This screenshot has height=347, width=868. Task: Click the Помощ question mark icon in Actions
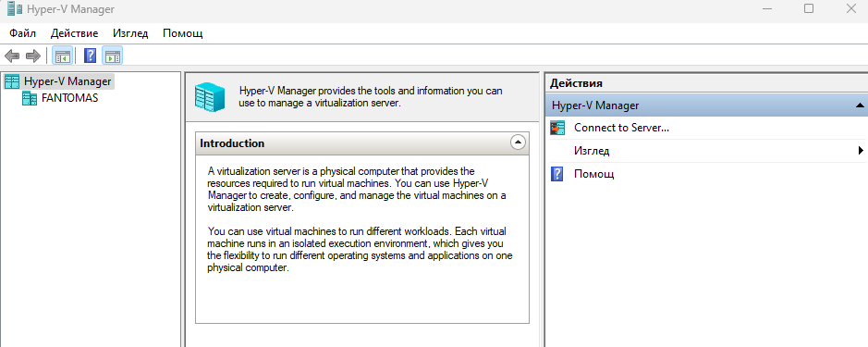point(557,174)
